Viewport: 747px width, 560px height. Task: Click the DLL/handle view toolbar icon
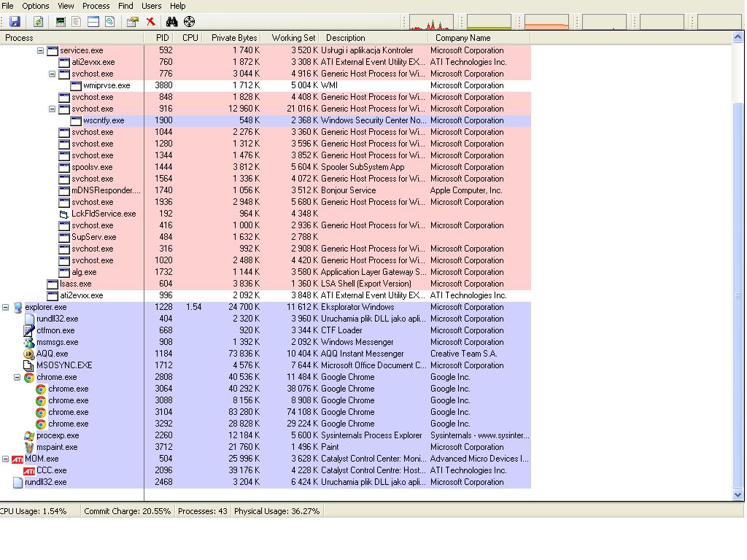[x=110, y=22]
